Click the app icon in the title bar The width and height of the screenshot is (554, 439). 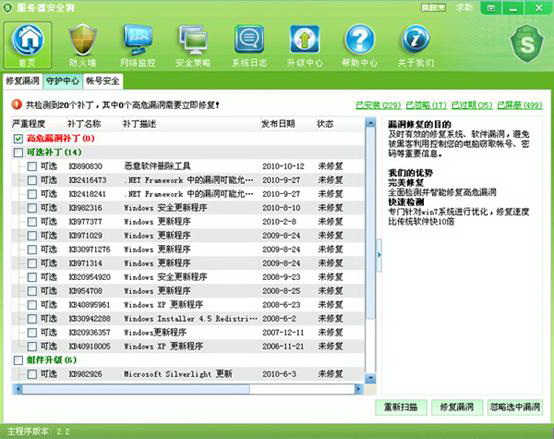[7, 7]
